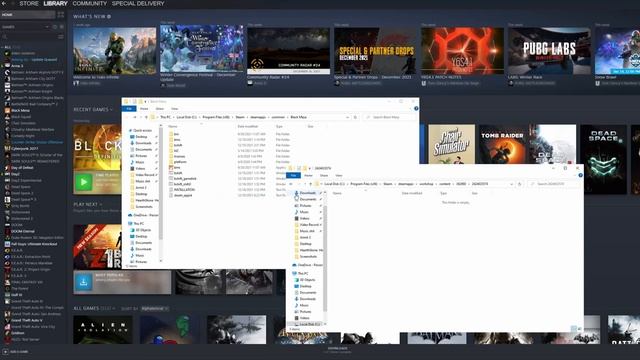Select DOOM Eternal in the game list

[x=22, y=231]
